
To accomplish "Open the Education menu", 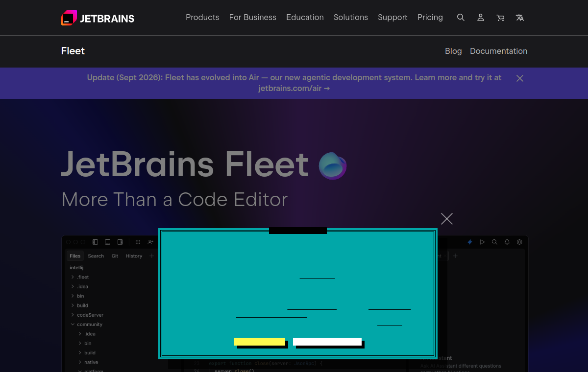I will [305, 18].
